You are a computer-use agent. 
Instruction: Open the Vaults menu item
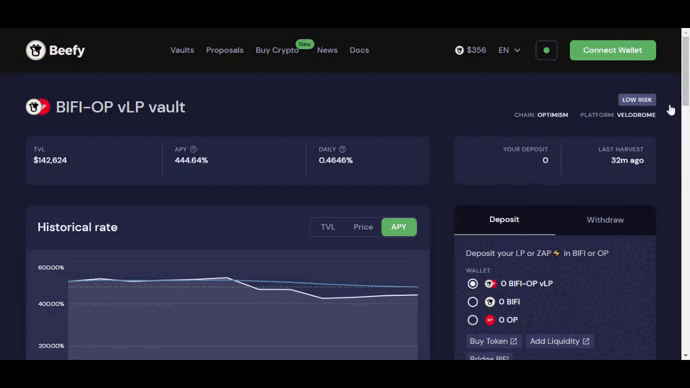coord(182,50)
